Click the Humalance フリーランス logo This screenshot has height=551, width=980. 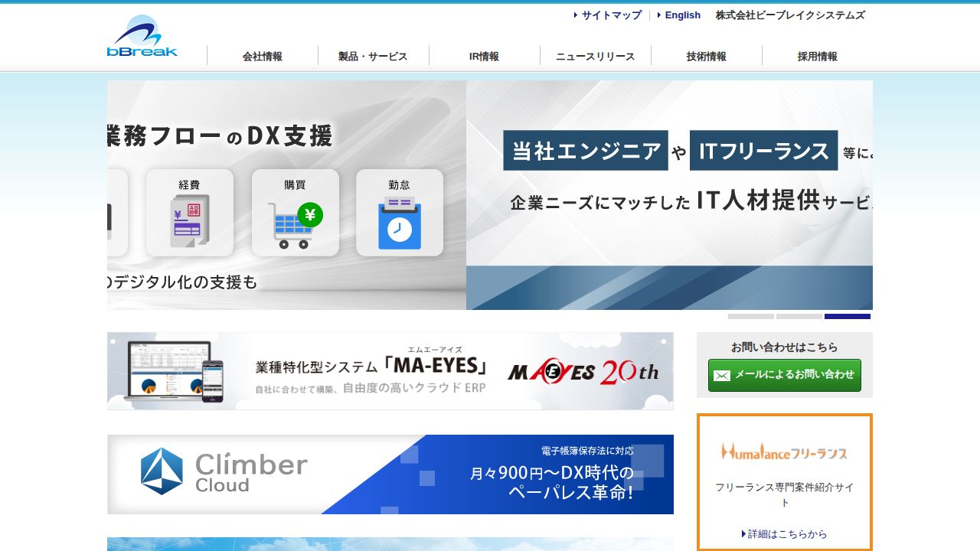785,452
